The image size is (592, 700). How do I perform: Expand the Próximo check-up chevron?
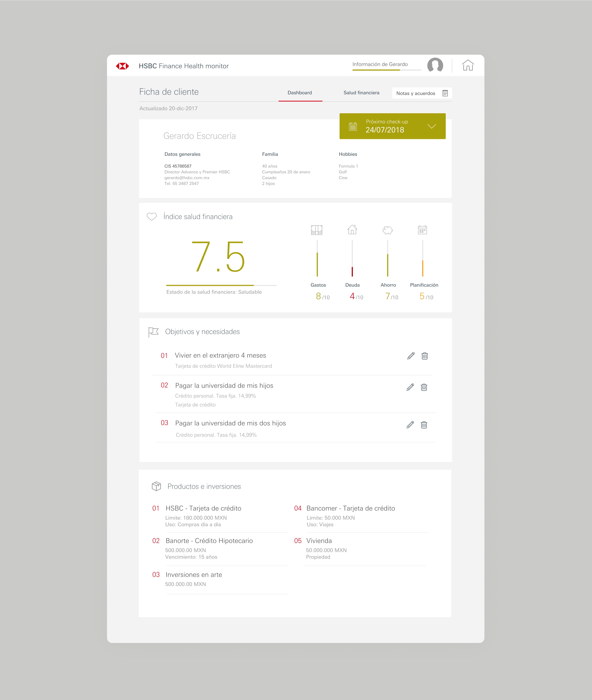(x=432, y=126)
